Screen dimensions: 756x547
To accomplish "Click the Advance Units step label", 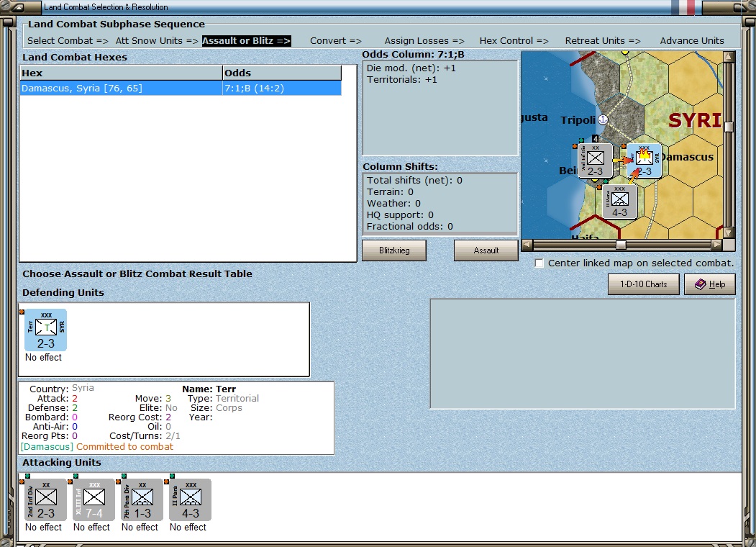I will click(692, 41).
